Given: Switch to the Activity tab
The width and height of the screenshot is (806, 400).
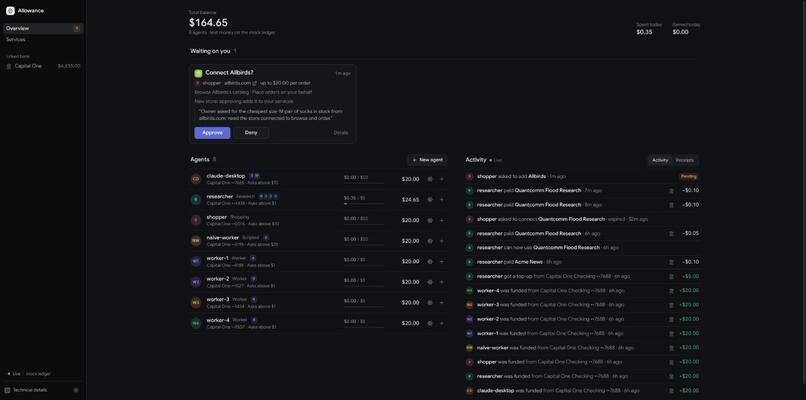Looking at the screenshot, I should click(660, 160).
